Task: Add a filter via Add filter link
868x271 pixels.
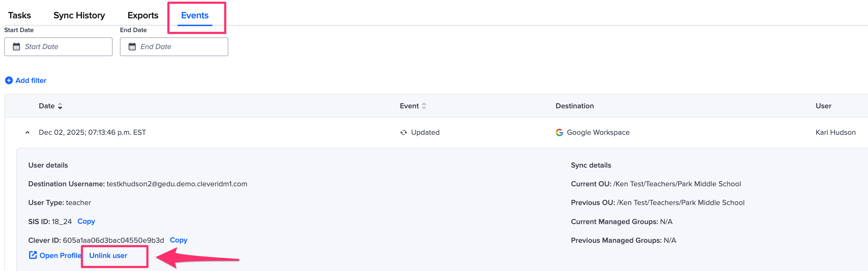Action: (31, 80)
